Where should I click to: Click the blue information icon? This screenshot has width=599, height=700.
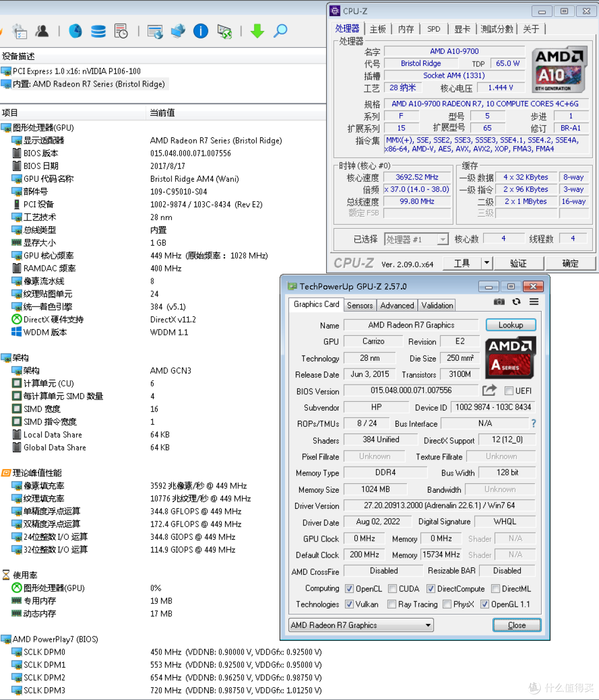pos(201,31)
